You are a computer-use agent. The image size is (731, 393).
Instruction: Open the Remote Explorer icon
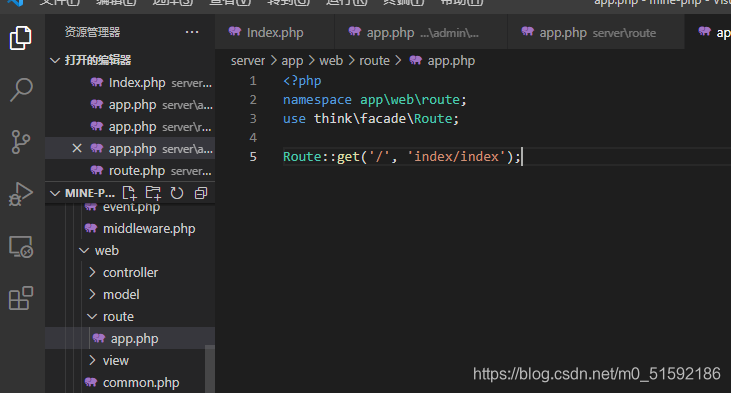(x=21, y=247)
